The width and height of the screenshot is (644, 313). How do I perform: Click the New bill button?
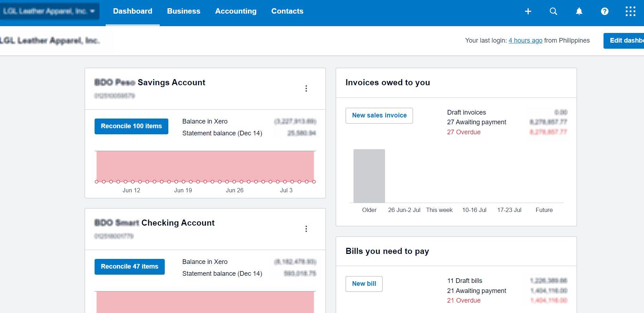[x=364, y=284]
